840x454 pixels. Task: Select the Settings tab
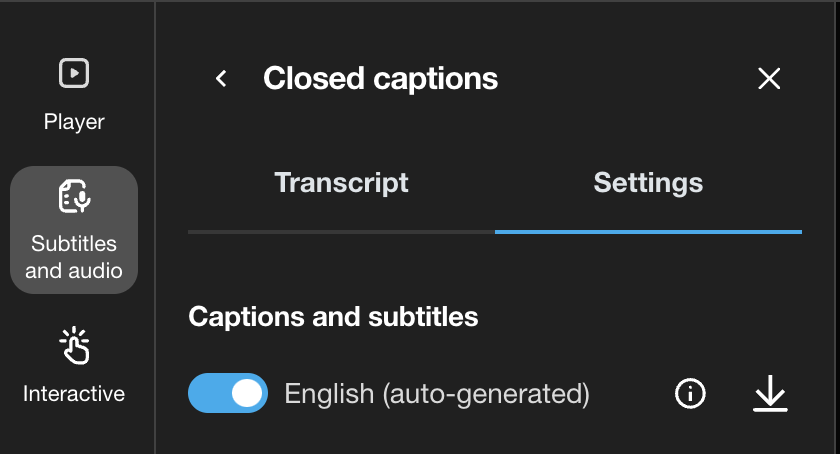click(648, 183)
